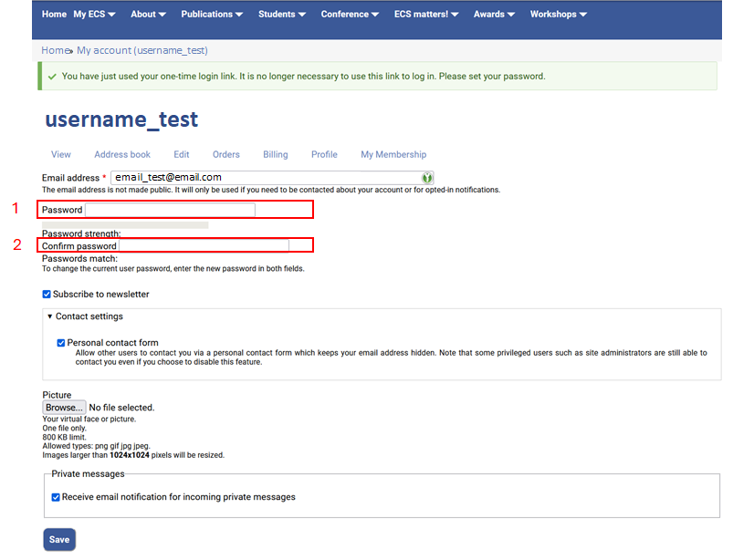This screenshot has width=733, height=560.
Task: Click Home in the top navigation bar
Action: pyautogui.click(x=54, y=15)
